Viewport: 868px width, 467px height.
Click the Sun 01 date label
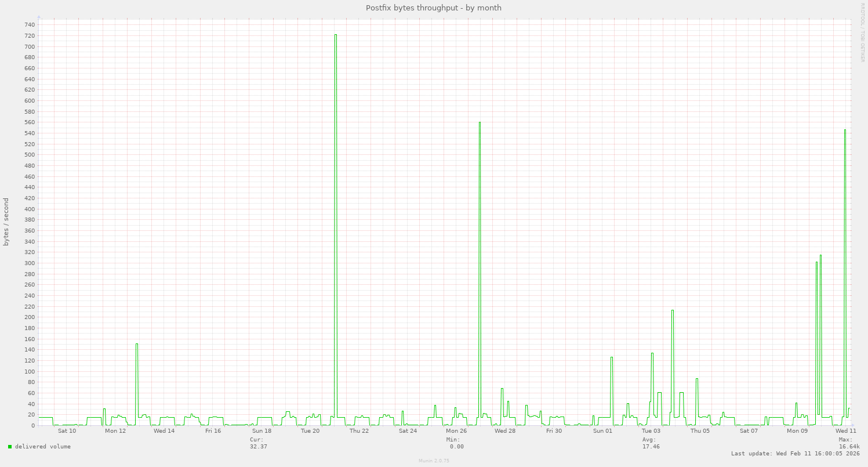602,431
